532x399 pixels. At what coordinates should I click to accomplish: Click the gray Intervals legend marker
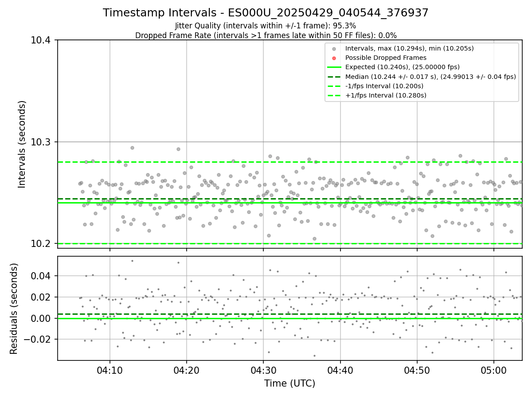pyautogui.click(x=334, y=48)
